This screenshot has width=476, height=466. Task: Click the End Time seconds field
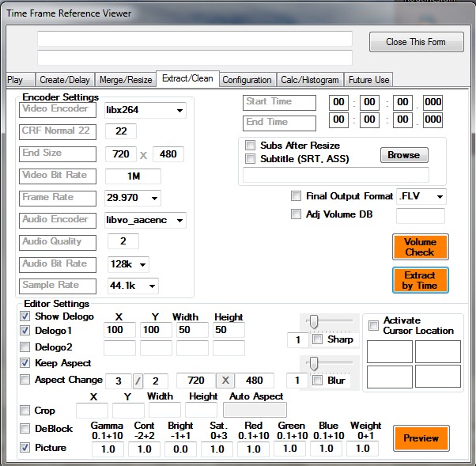tap(402, 119)
